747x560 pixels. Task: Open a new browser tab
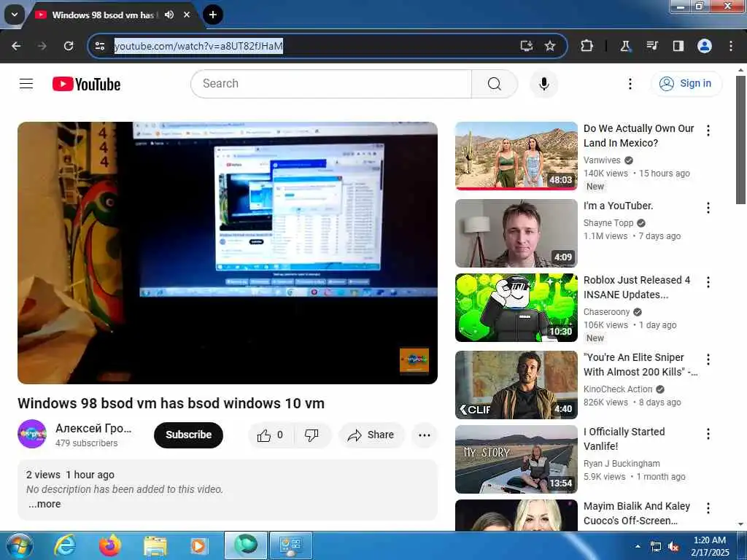click(212, 15)
